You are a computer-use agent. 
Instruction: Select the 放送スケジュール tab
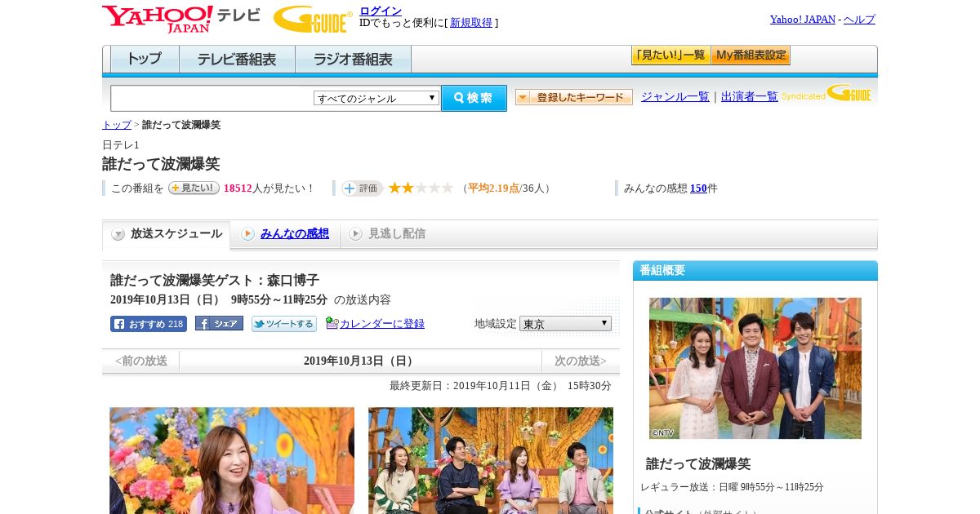(x=166, y=234)
